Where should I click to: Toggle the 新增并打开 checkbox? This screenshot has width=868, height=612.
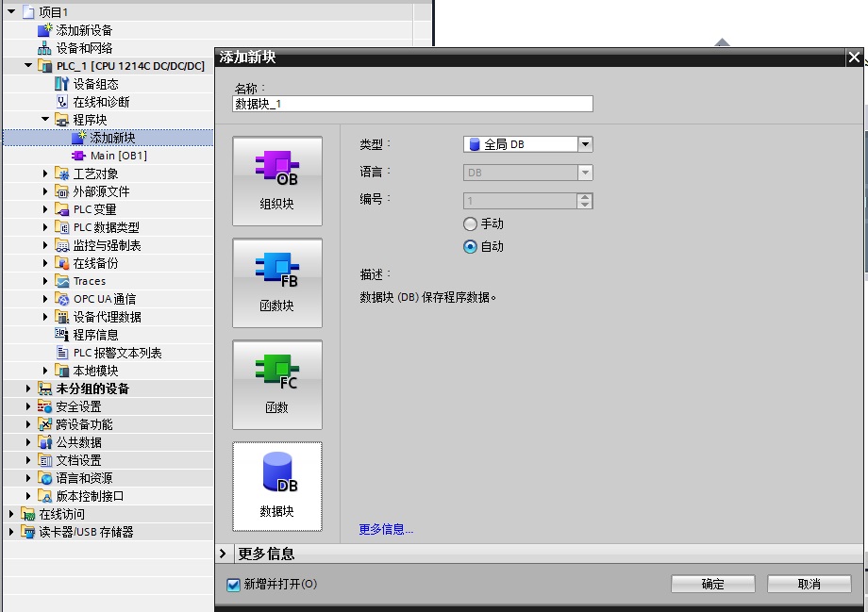(x=234, y=585)
